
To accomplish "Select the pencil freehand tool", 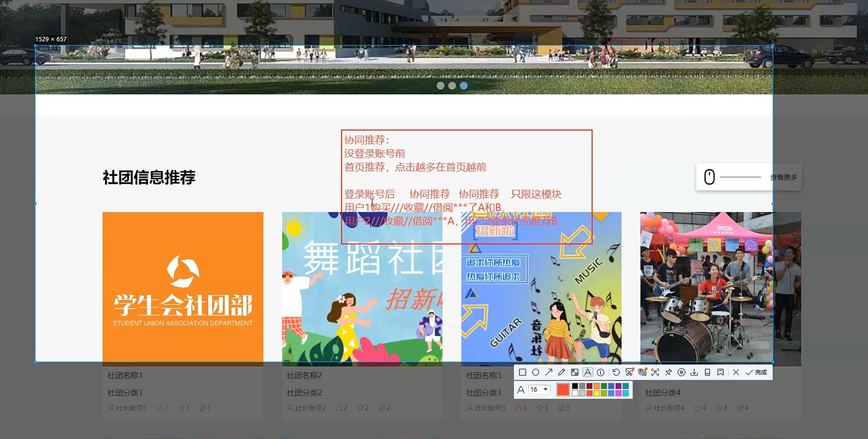I will tap(562, 372).
